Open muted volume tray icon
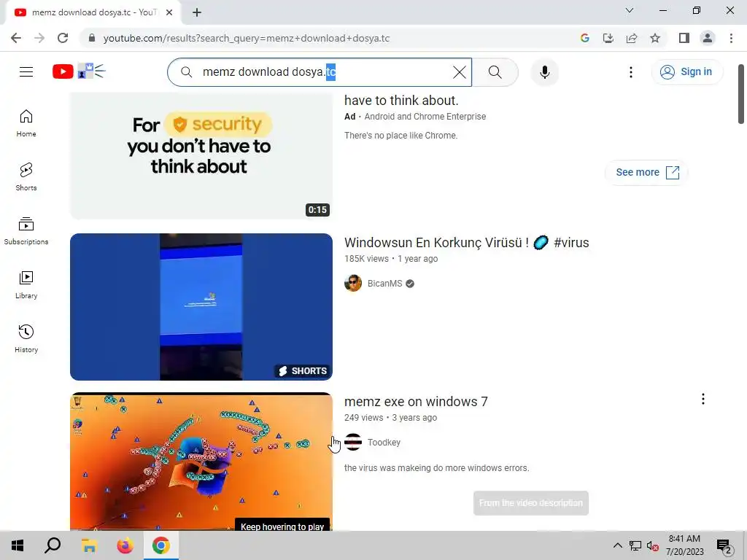 [x=653, y=545]
